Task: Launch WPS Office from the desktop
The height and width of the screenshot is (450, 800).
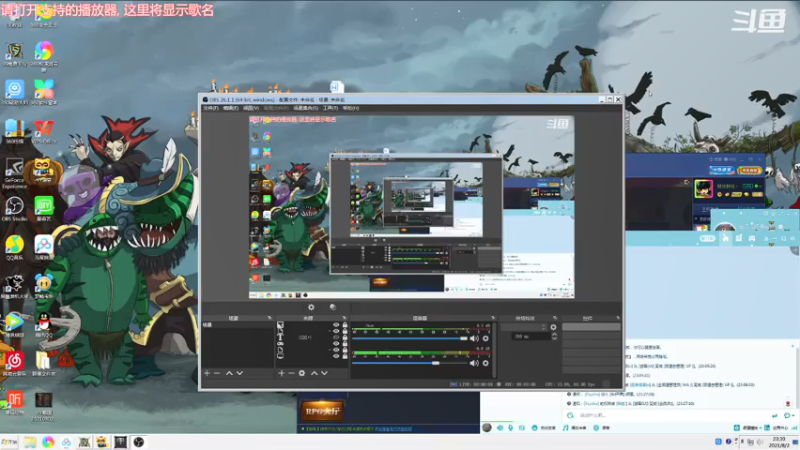Action: point(44,131)
